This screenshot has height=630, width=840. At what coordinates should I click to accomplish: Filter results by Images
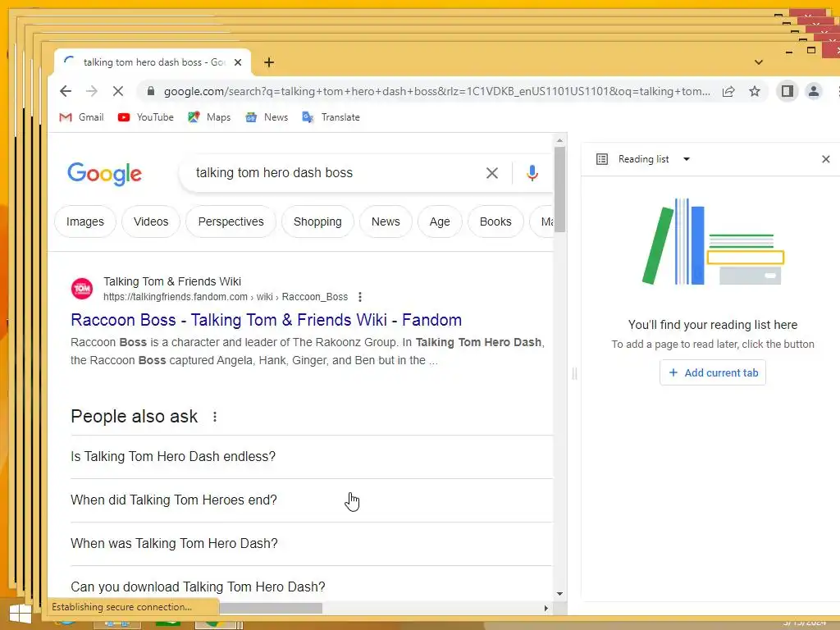click(x=85, y=221)
